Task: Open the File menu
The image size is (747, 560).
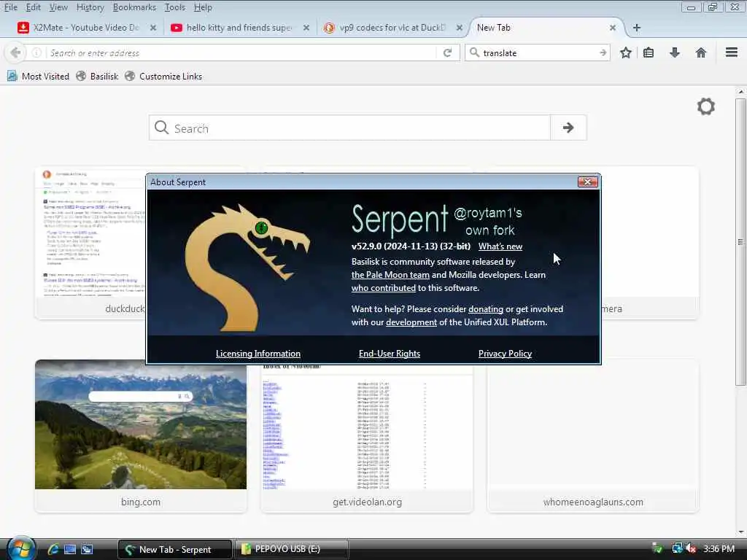Action: [11, 7]
